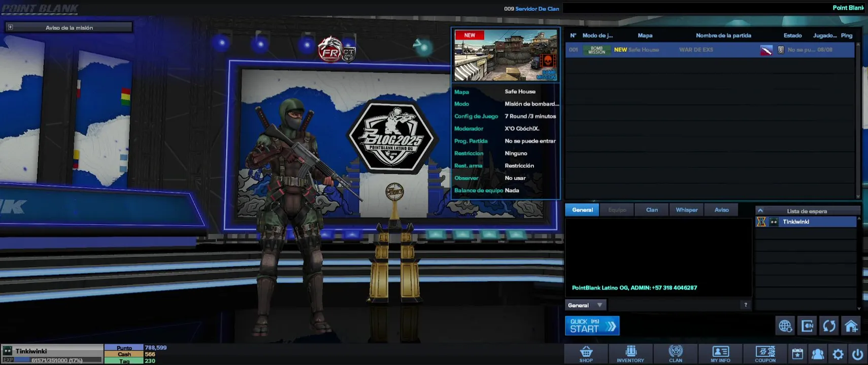Click the enter-room door icon

click(807, 326)
